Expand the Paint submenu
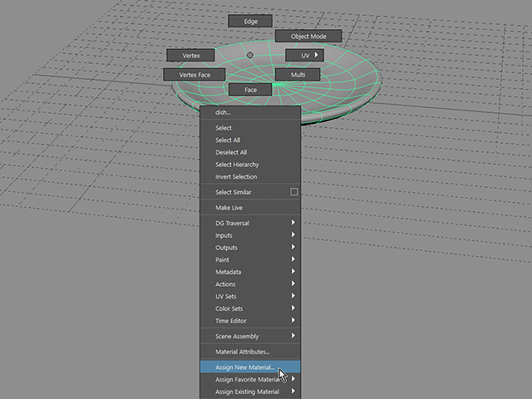The image size is (532, 399). [x=250, y=259]
